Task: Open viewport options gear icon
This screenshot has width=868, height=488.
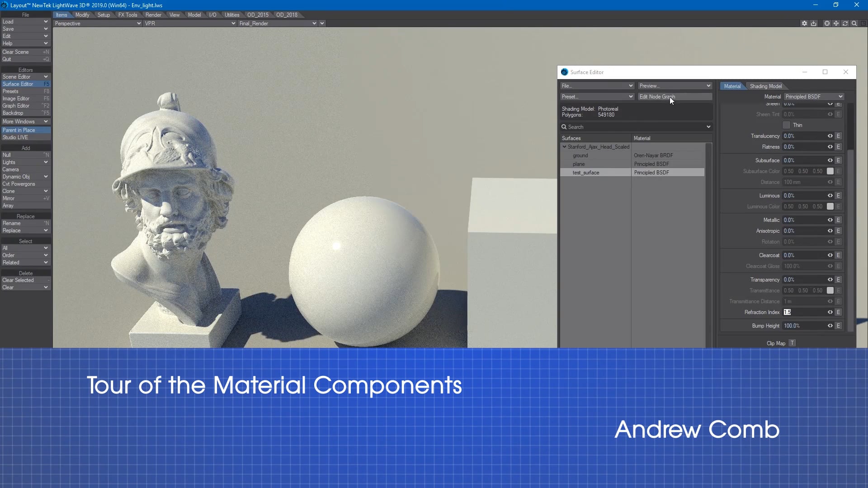Action: tap(804, 23)
